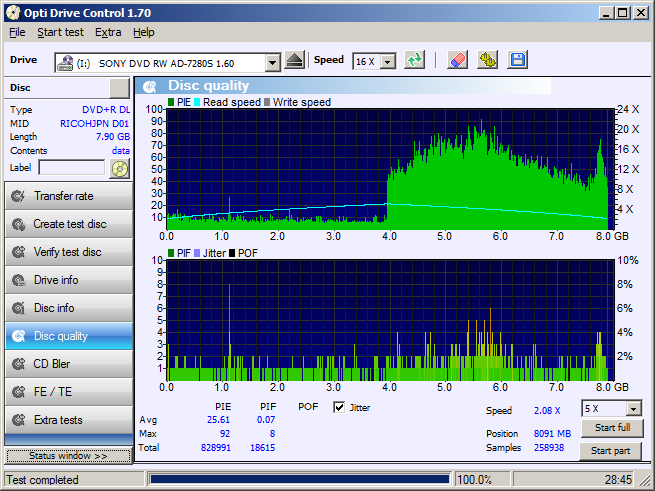Image resolution: width=655 pixels, height=491 pixels.
Task: Open the Transfer rate test
Action: coord(69,196)
